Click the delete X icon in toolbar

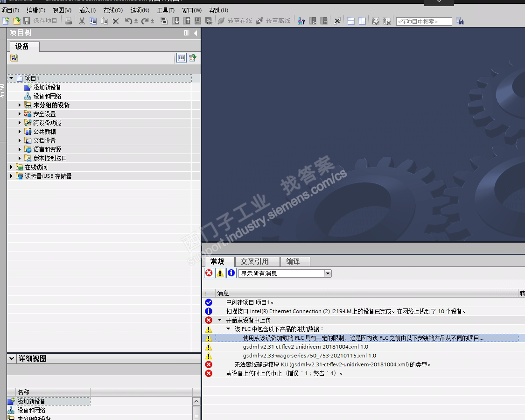(116, 21)
